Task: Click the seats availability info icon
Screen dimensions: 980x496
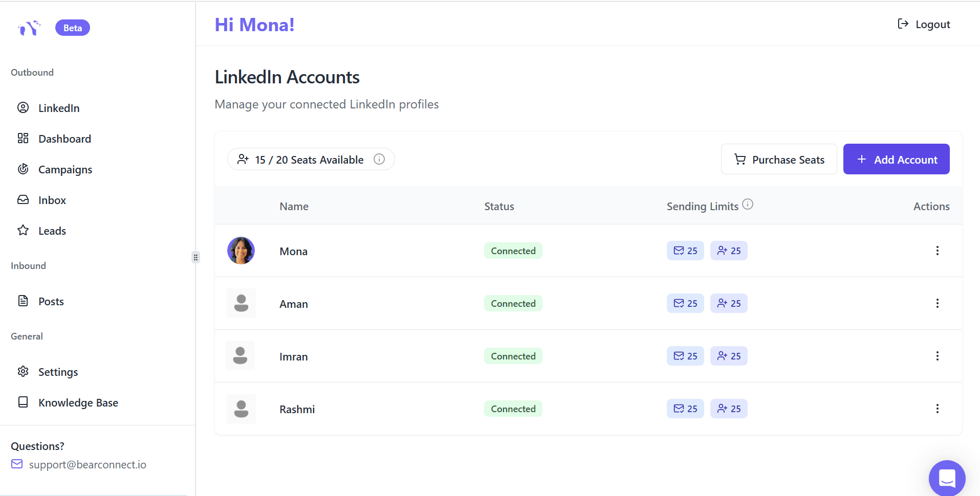Action: point(379,159)
